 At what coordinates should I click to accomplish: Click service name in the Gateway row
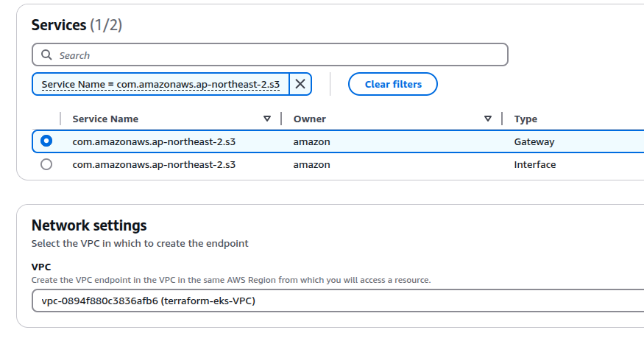pos(154,141)
